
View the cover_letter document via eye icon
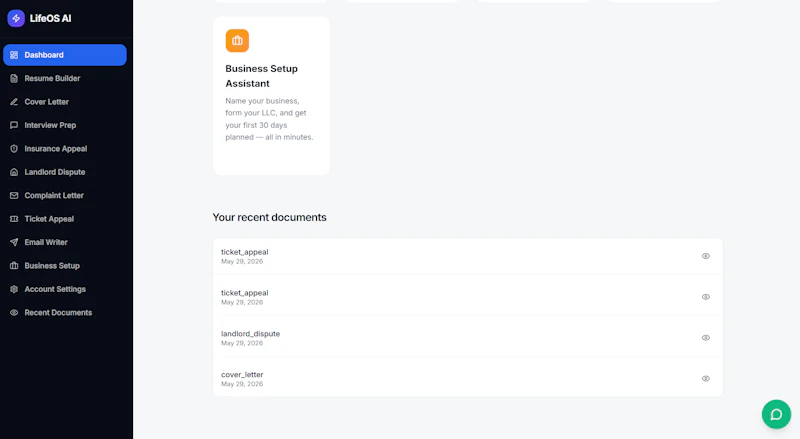[x=706, y=379]
